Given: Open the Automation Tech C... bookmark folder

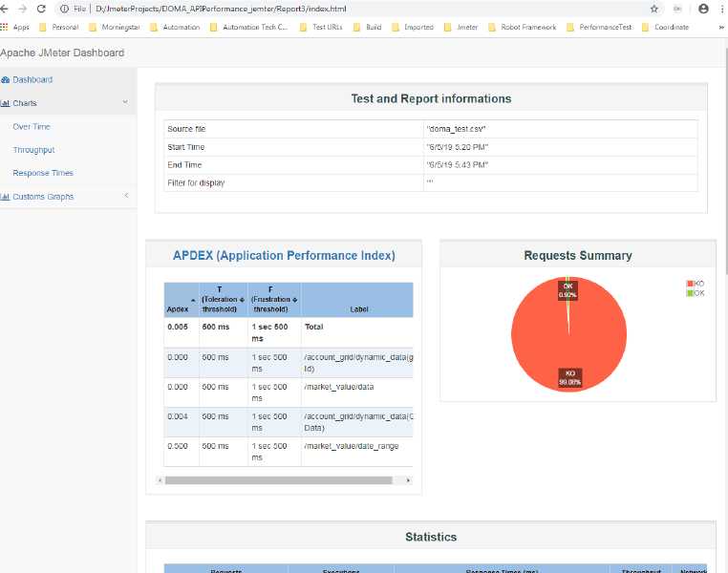Looking at the screenshot, I should [x=249, y=27].
